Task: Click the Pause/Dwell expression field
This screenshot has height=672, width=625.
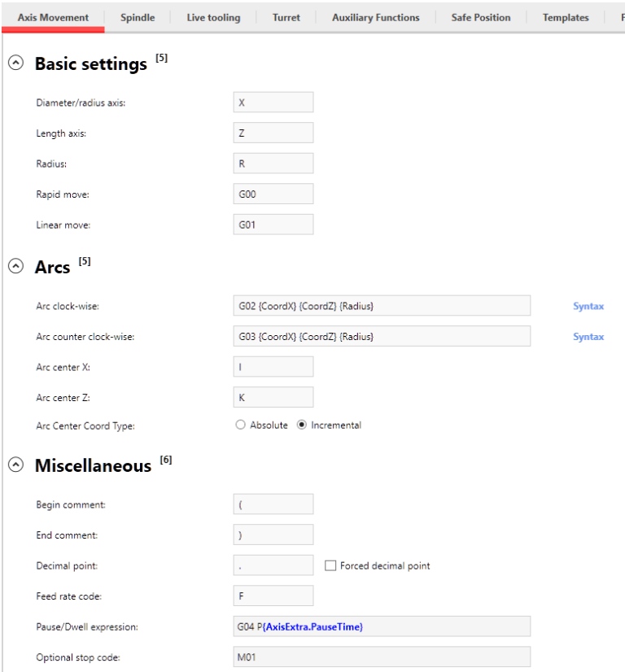Action: [382, 626]
